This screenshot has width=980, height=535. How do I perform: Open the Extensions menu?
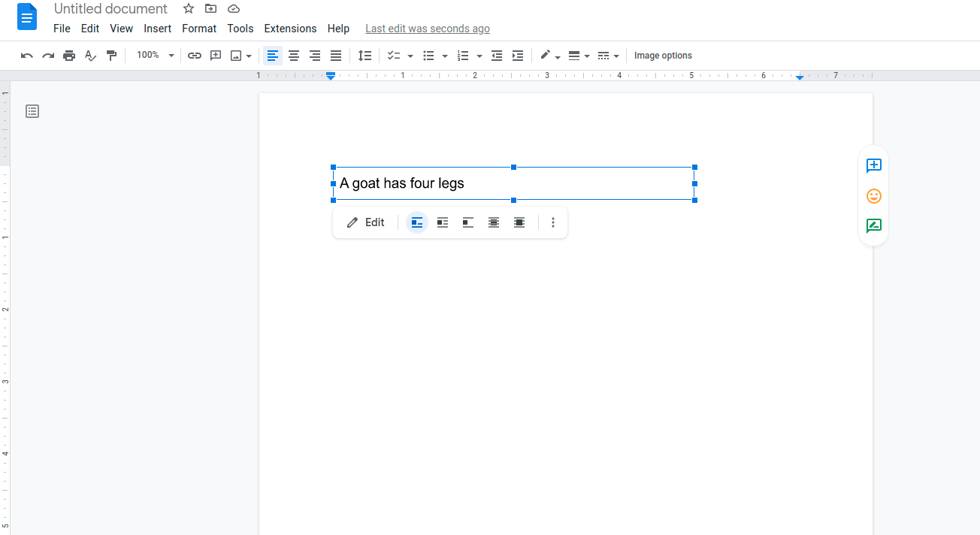point(290,28)
